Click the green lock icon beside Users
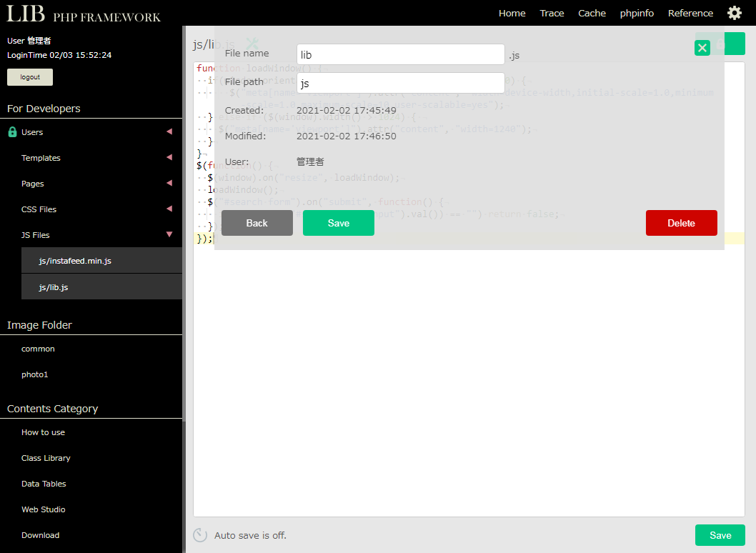This screenshot has width=756, height=553. pyautogui.click(x=12, y=132)
